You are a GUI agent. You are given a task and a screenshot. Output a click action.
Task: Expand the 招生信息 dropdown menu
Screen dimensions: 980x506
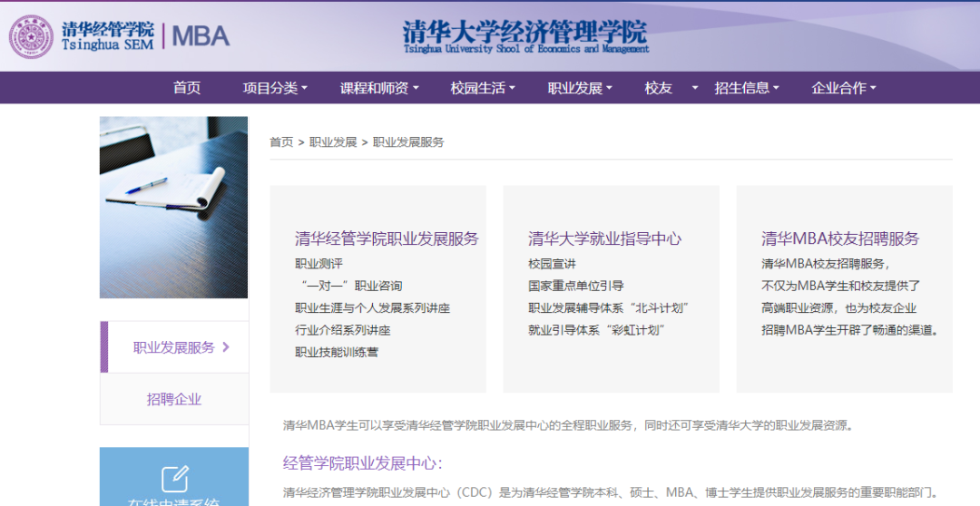(747, 88)
